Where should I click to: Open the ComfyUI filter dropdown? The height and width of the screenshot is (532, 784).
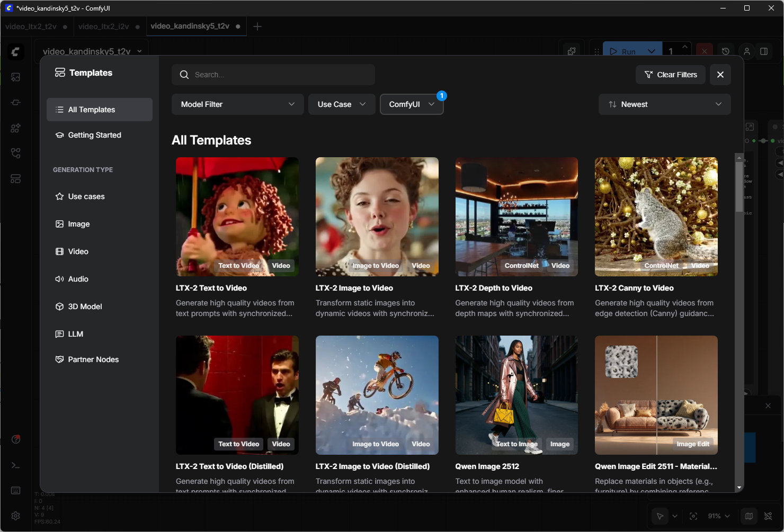411,104
